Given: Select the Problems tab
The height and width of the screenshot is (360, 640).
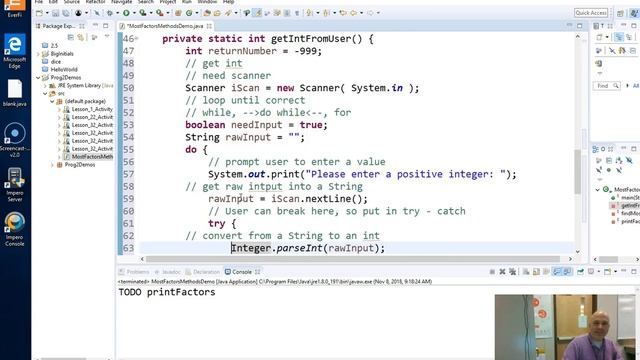Looking at the screenshot, I should (134, 272).
